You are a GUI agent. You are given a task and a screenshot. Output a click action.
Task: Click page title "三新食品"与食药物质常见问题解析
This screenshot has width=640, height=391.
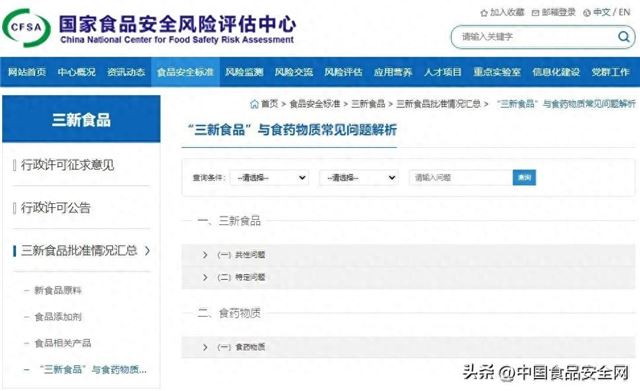(292, 130)
